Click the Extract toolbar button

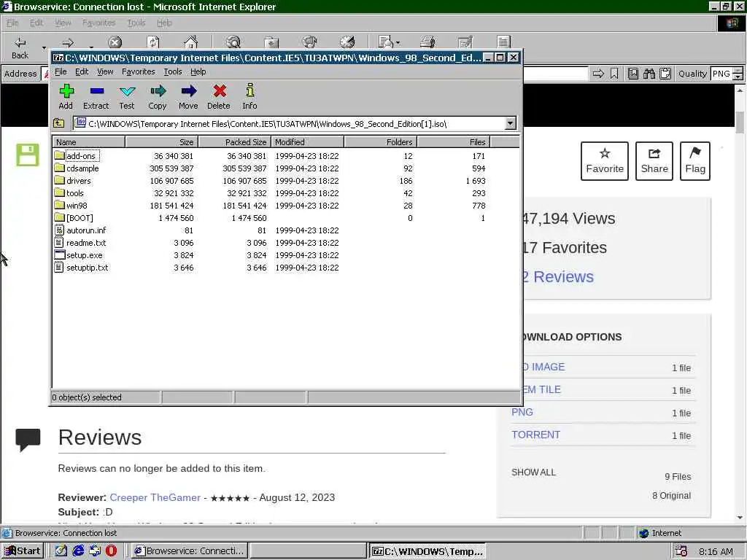[x=96, y=97]
